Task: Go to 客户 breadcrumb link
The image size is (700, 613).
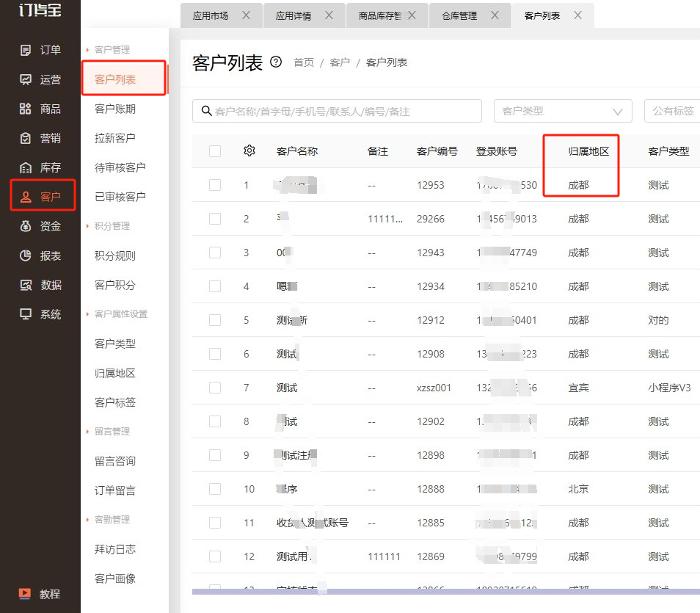Action: (x=340, y=62)
